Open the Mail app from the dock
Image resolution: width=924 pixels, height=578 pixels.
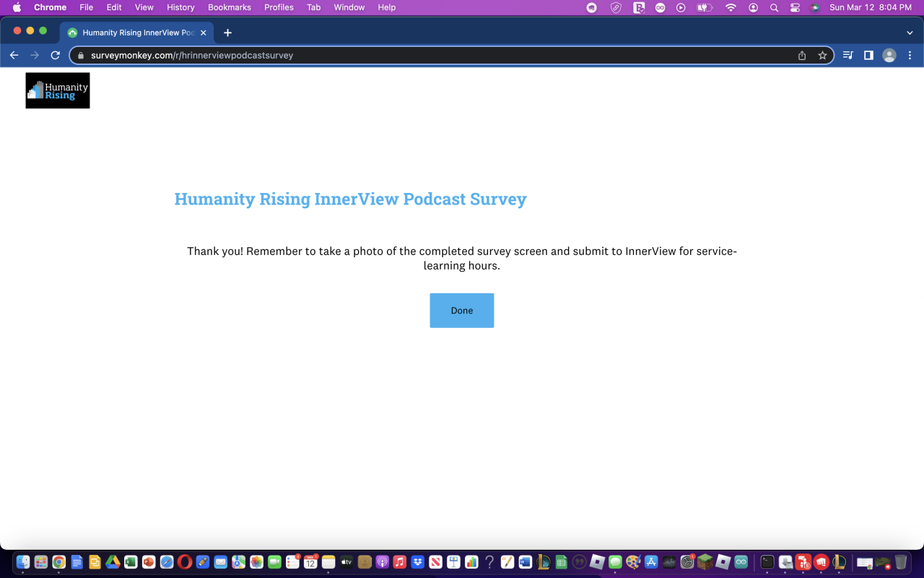coord(221,562)
